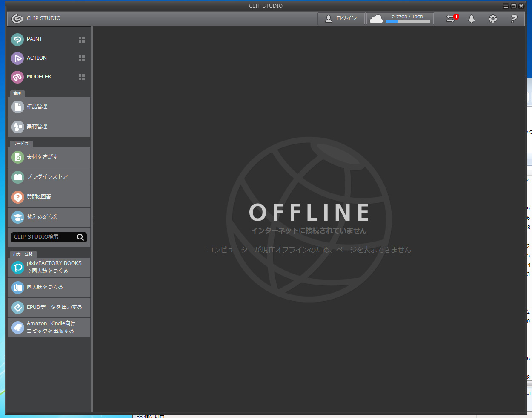Open settings gear icon
The height and width of the screenshot is (418, 532).
[x=493, y=19]
